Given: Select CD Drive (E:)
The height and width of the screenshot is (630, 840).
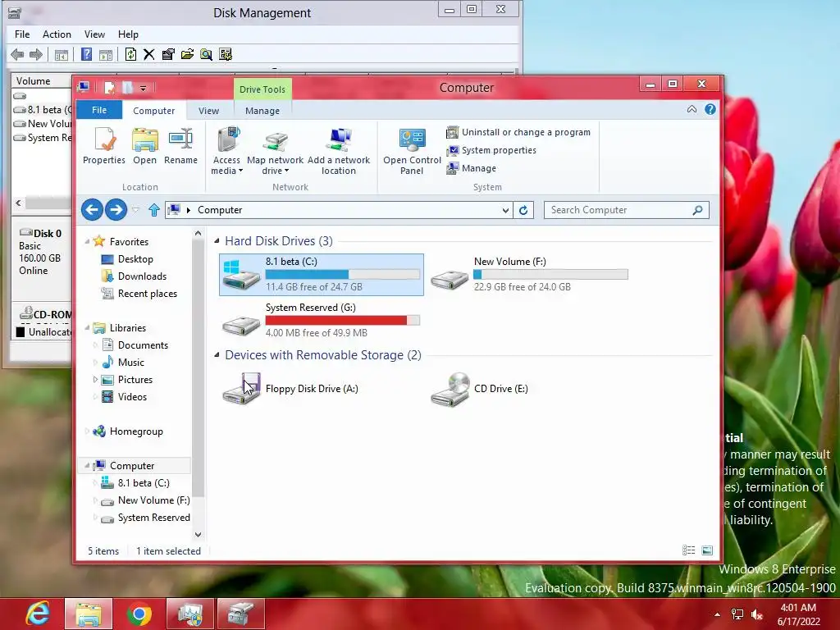Looking at the screenshot, I should (481, 389).
